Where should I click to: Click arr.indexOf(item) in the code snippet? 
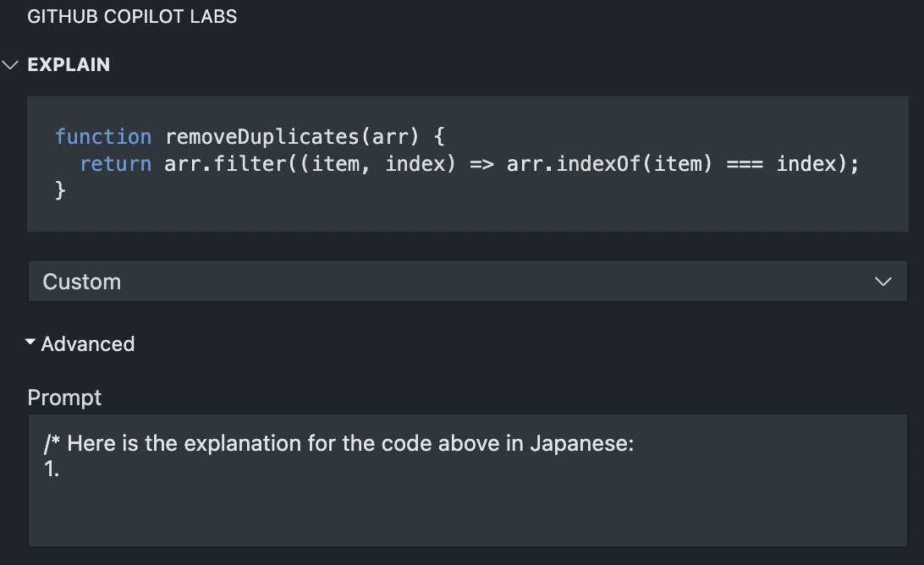coord(609,164)
